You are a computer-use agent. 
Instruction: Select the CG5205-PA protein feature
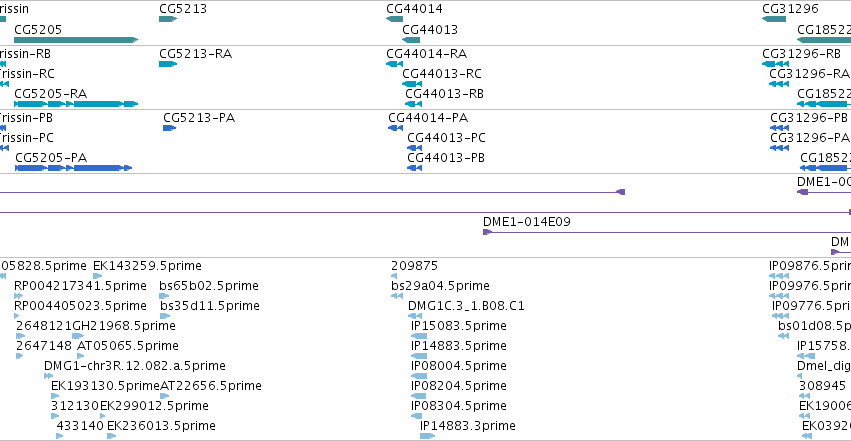[73, 168]
